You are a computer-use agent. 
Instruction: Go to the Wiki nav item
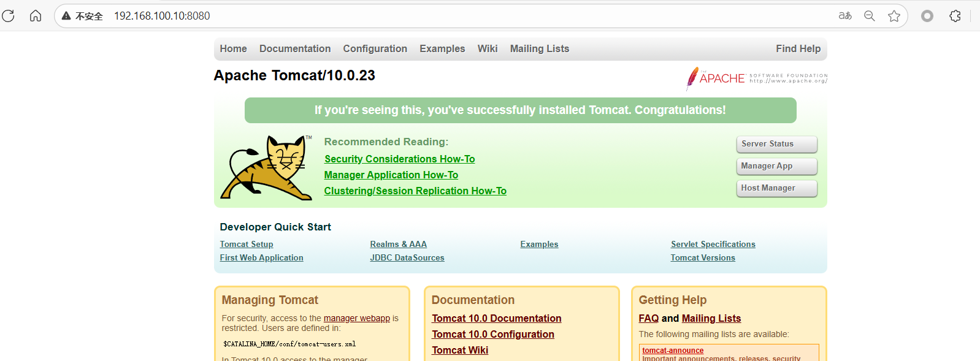pyautogui.click(x=488, y=48)
